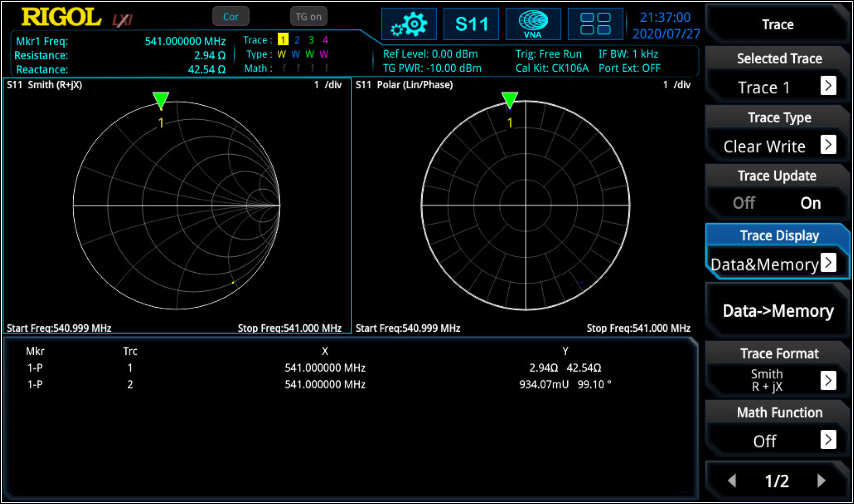Click the Trace Display menu header
Viewport: 854px width, 504px height.
coord(779,235)
